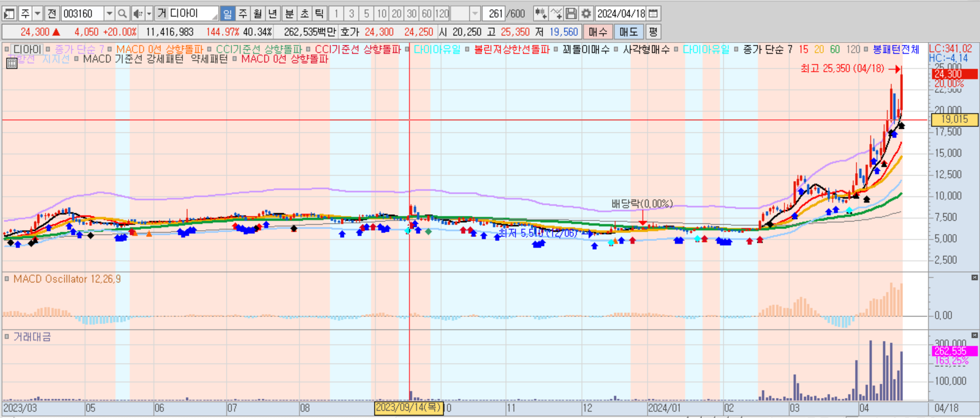Screen dimensions: 980x418
Task: Click the small square before red CCI기준선 상향돌파 legend
Action: 309,50
